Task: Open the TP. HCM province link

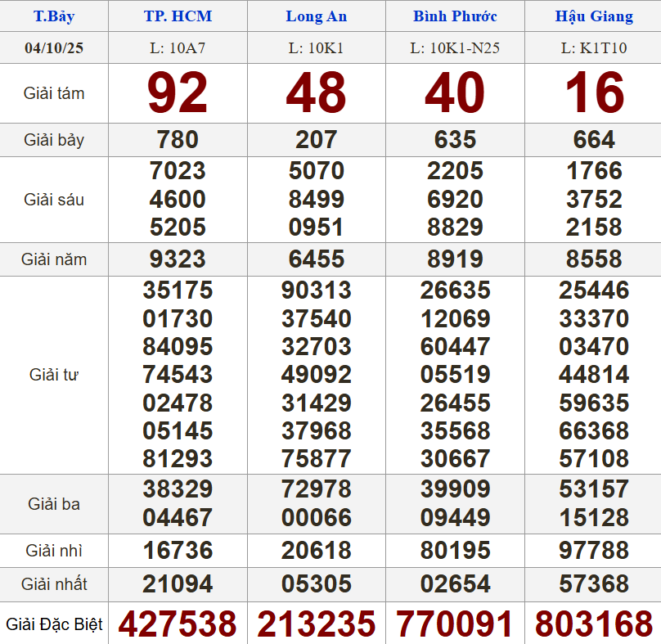Action: (178, 16)
